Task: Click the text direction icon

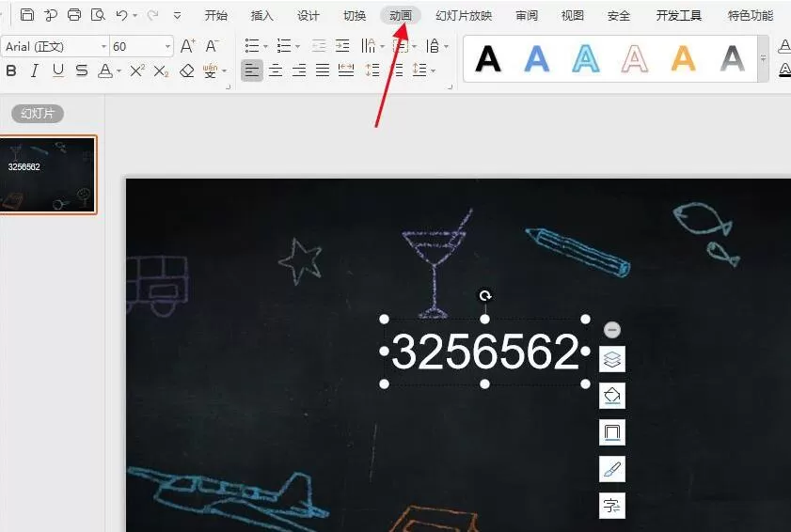Action: click(x=369, y=46)
